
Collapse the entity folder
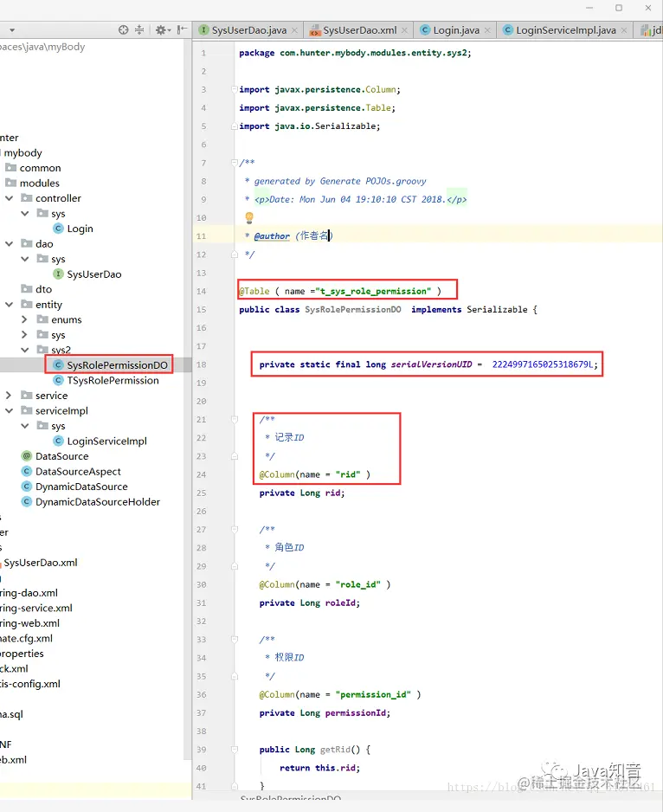coord(9,305)
